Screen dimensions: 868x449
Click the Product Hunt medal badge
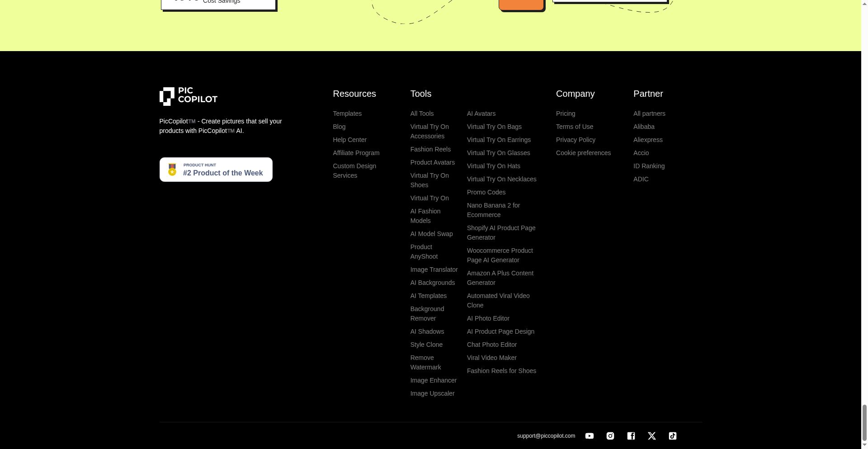point(216,170)
